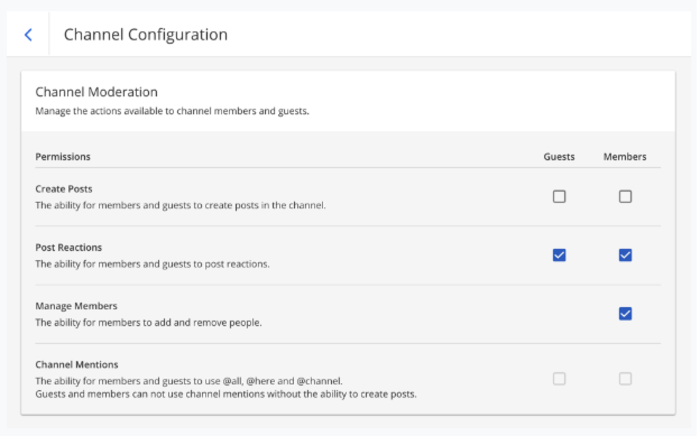Click Channel Mentions Members checkbox
Viewport: 700px width, 436px height.
[x=625, y=379]
